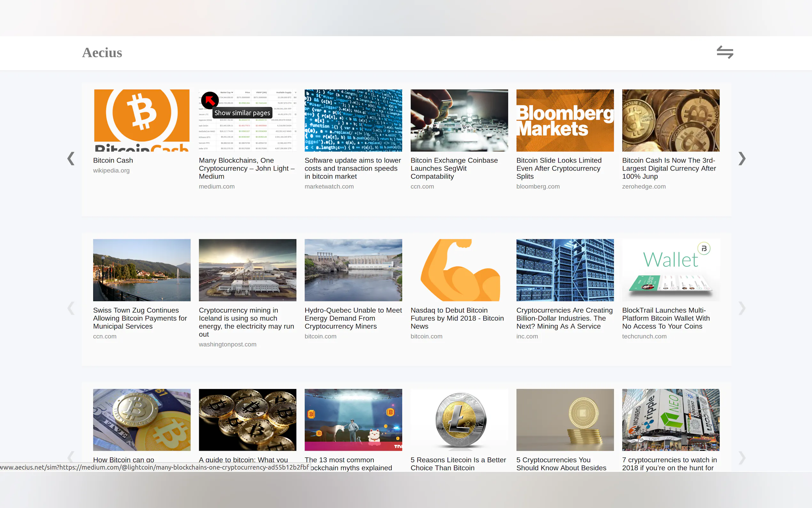Image resolution: width=812 pixels, height=508 pixels.
Task: Open Many Blockchains, One Cryptocurrency article
Action: [247, 168]
